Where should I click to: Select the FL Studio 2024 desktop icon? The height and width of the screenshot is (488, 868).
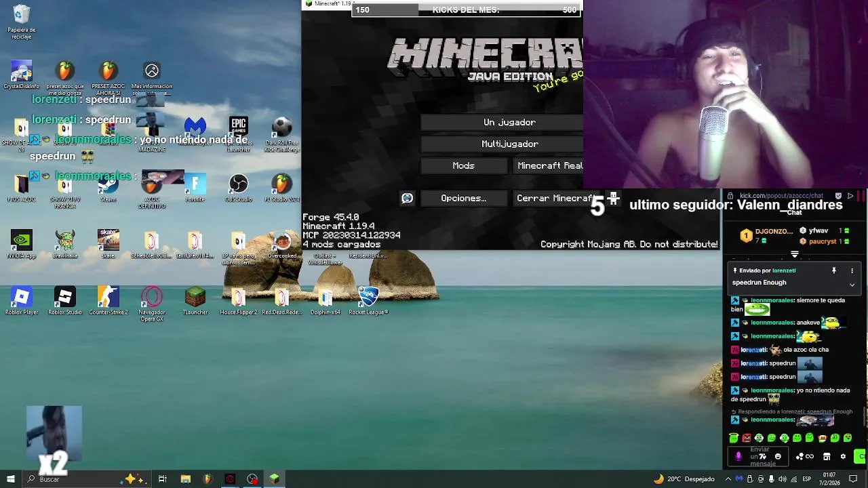coord(281,188)
